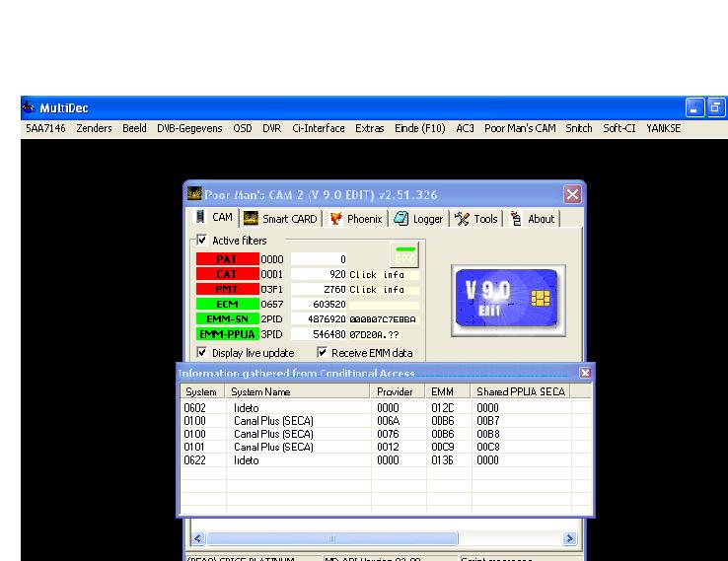Screen dimensions: 728x561
Task: Open the Poor Man's CAM menu
Action: pyautogui.click(x=520, y=128)
